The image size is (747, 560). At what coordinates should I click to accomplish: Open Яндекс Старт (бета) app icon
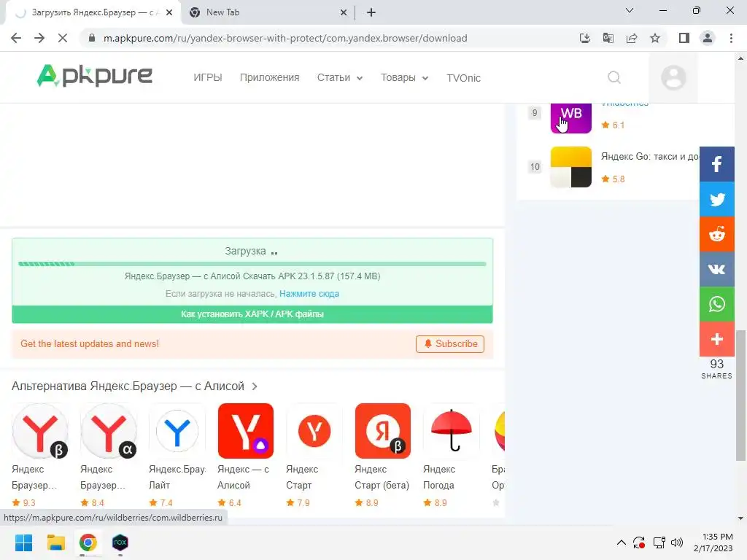pyautogui.click(x=383, y=431)
